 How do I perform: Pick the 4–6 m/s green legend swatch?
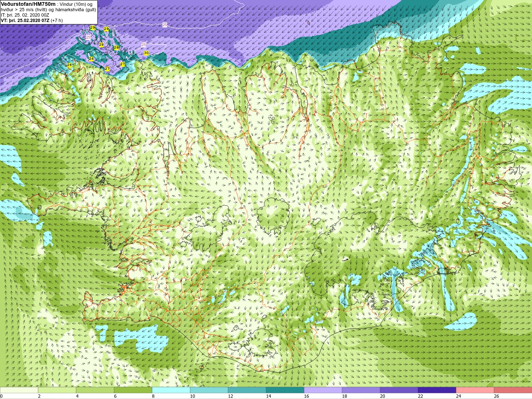pos(95,390)
